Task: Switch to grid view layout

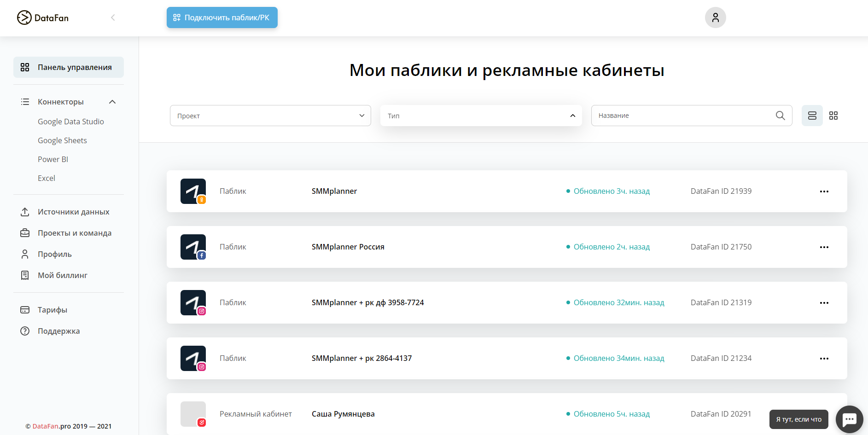Action: click(x=833, y=116)
